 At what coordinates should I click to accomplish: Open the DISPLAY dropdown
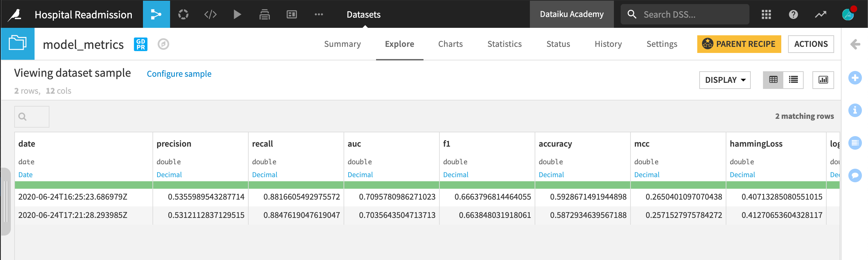(x=725, y=80)
